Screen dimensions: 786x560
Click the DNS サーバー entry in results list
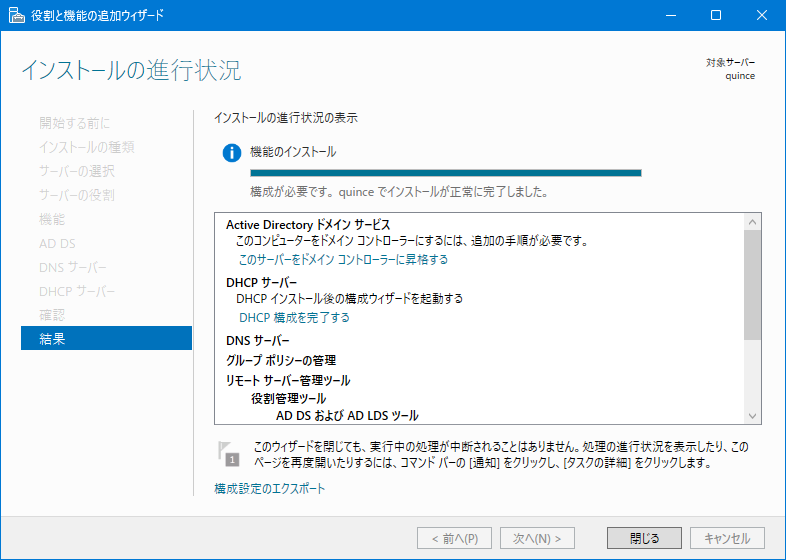pyautogui.click(x=258, y=341)
